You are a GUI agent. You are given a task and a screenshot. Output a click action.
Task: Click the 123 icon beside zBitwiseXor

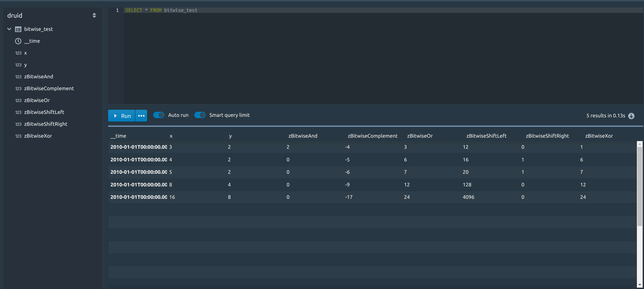tap(18, 136)
